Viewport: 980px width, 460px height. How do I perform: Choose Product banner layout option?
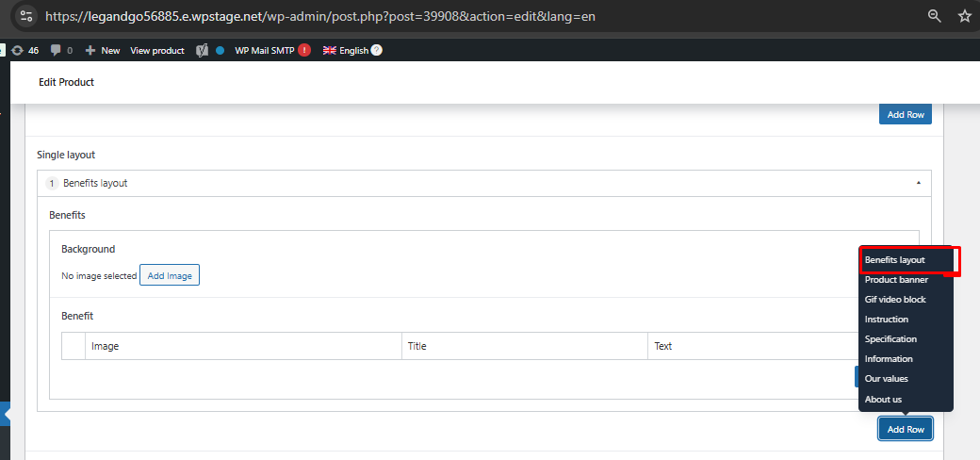[896, 280]
